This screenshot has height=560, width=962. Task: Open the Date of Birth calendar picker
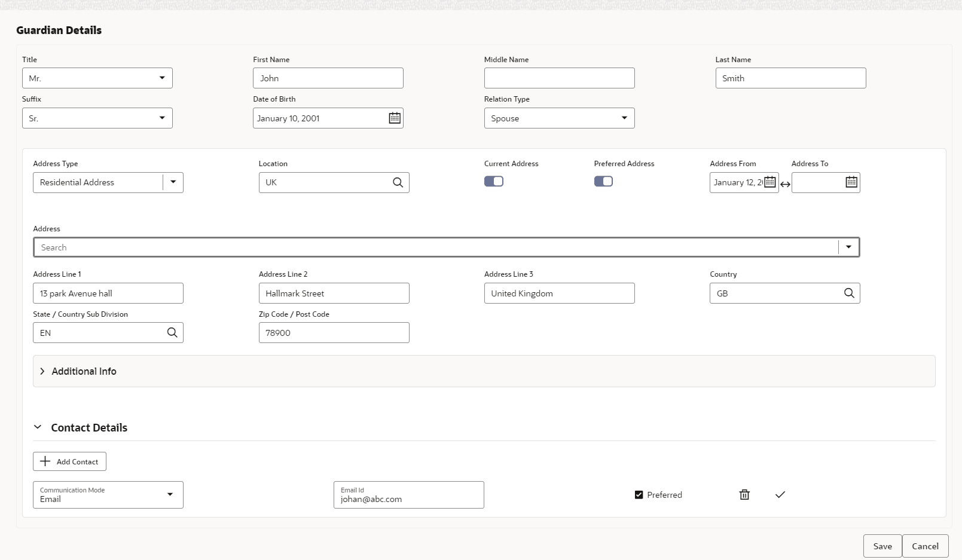coord(395,118)
